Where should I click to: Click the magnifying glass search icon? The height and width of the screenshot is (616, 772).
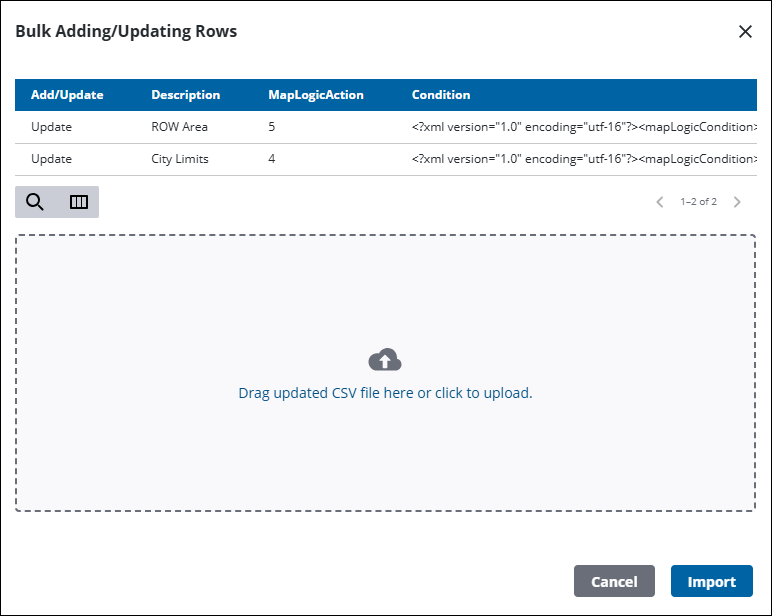click(35, 202)
